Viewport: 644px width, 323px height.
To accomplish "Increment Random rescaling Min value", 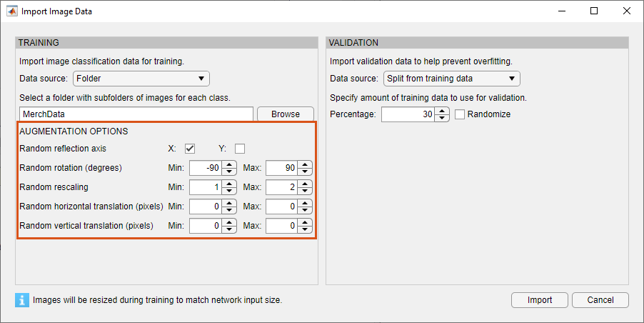I will tap(229, 184).
